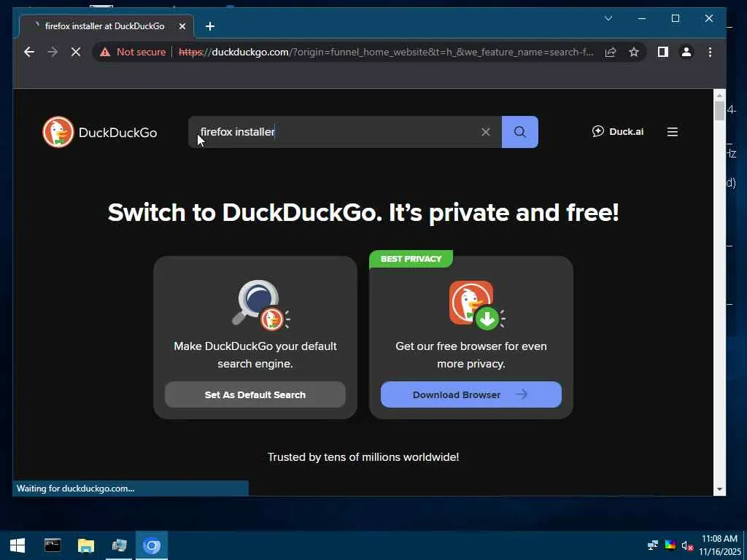Click the vertical scrollbar thumb
This screenshot has width=747, height=560.
719,112
